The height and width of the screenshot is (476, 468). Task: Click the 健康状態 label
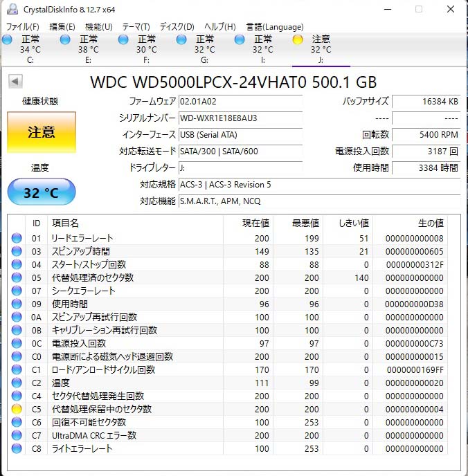pos(40,102)
